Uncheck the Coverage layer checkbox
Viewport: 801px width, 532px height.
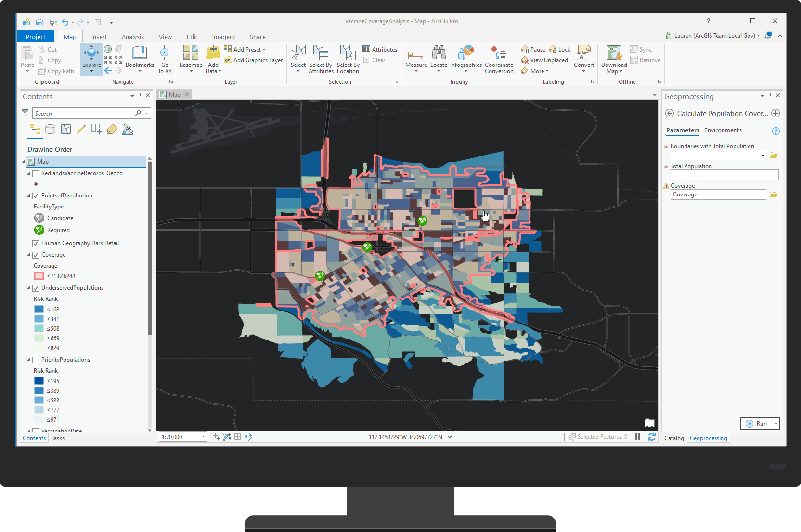tap(36, 255)
